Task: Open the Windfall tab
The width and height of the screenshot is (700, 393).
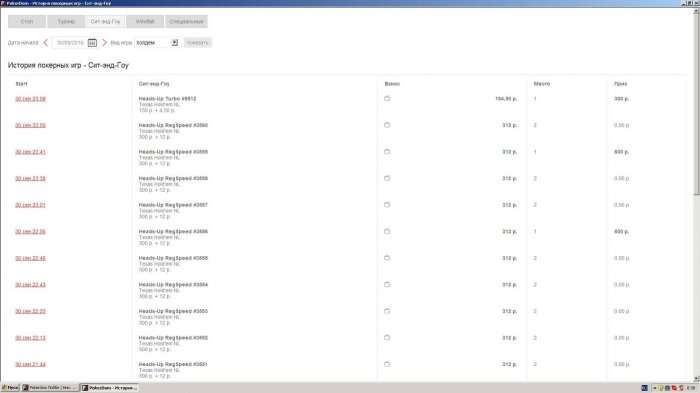Action: point(145,21)
